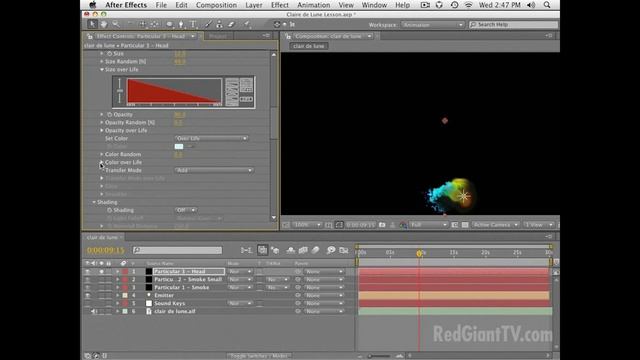Expand the Color over Life property
This screenshot has height=360, width=640.
(102, 162)
